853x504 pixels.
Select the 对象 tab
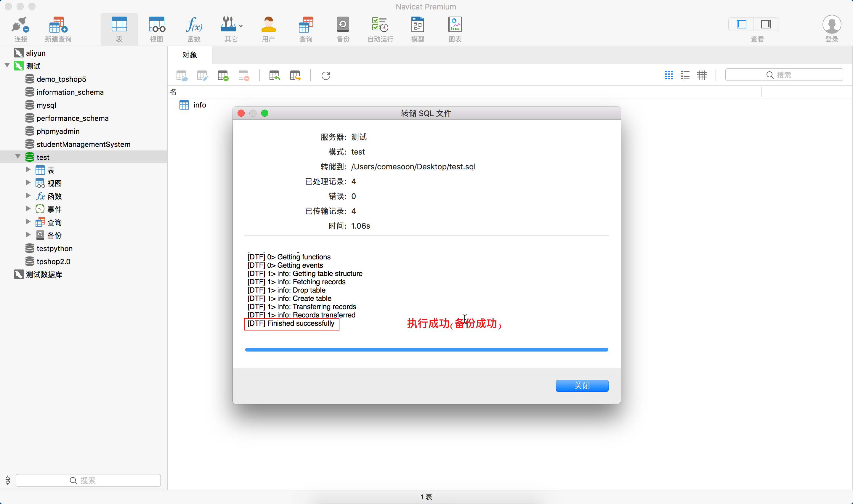click(x=190, y=55)
